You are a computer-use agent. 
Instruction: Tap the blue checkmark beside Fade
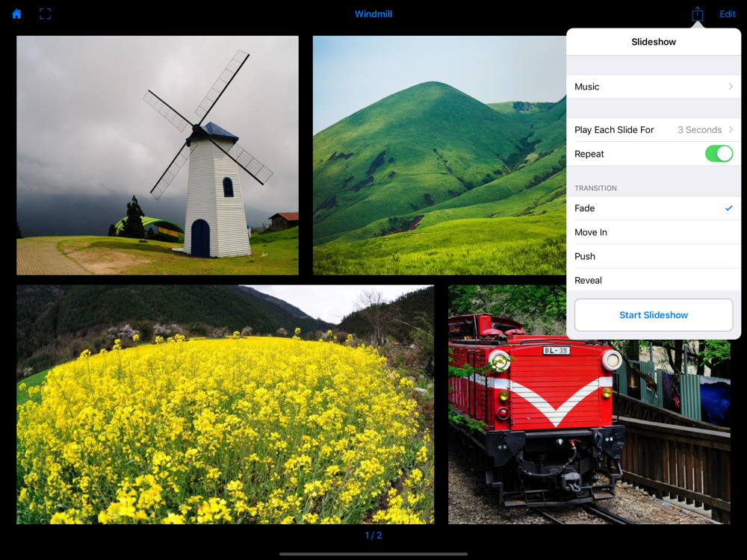click(x=729, y=208)
